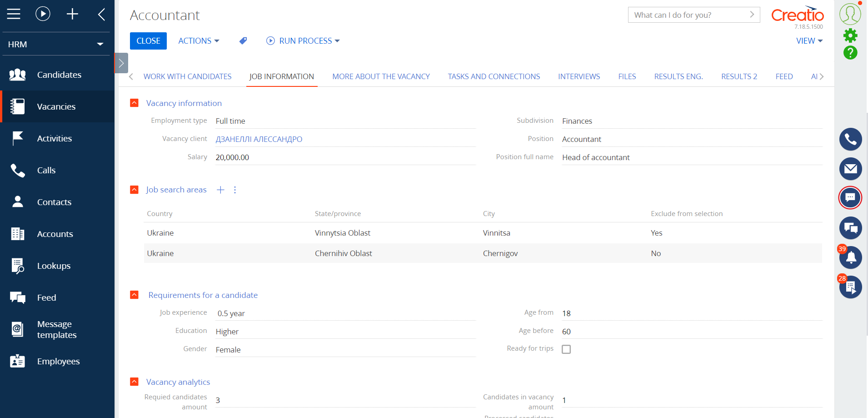This screenshot has width=868, height=418.
Task: Open the ACTIONS dropdown
Action: click(x=198, y=40)
